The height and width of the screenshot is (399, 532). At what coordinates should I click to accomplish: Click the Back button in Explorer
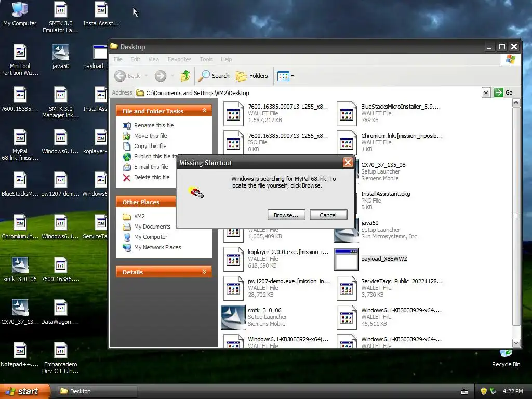pos(127,76)
